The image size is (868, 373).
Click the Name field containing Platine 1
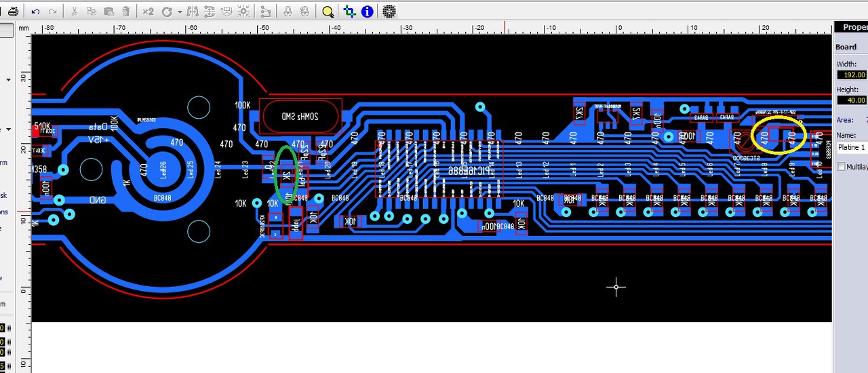pyautogui.click(x=852, y=147)
